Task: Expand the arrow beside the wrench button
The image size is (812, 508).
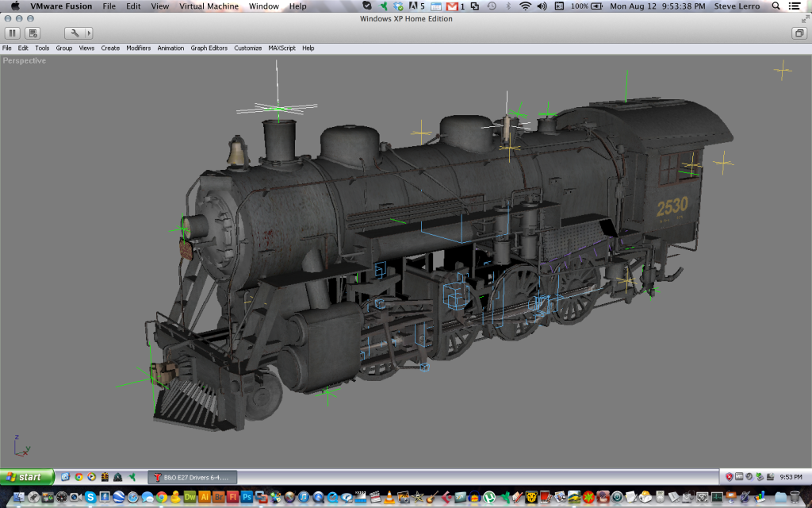Action: coord(89,33)
